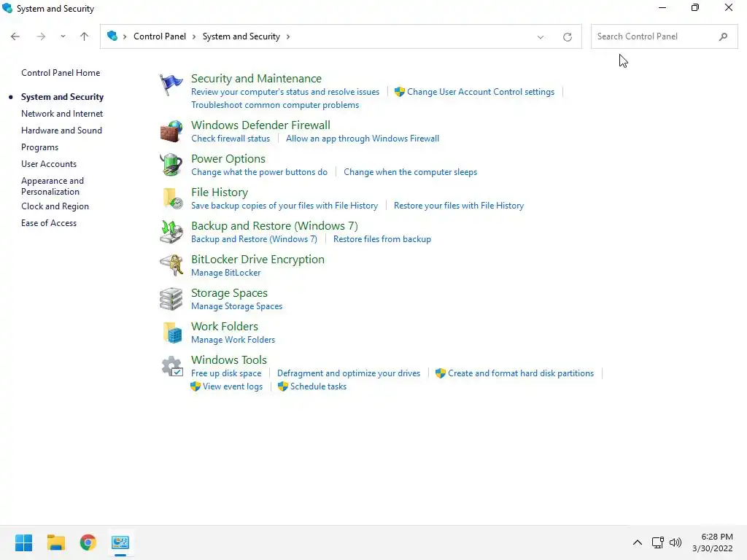The height and width of the screenshot is (560, 747).
Task: Open Security and Maintenance heading
Action: 256,79
